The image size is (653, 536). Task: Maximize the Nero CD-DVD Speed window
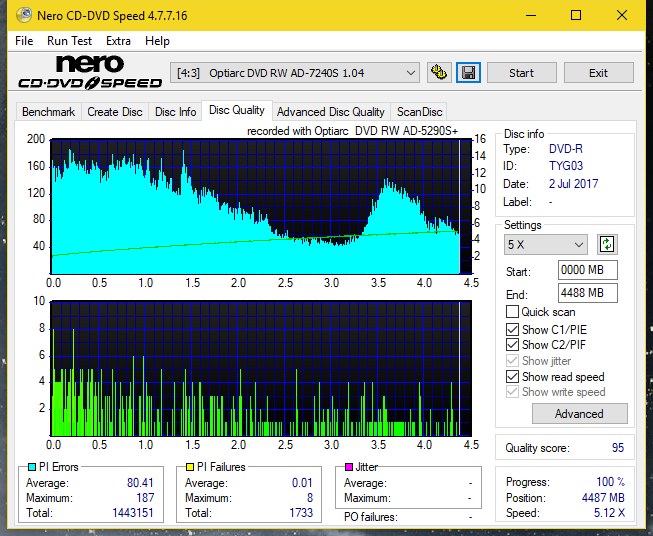576,15
